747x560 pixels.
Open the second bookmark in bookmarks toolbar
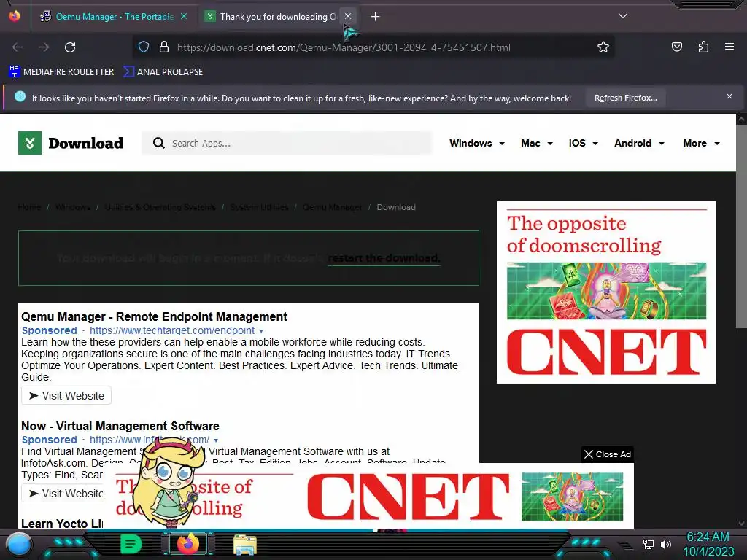click(x=163, y=72)
